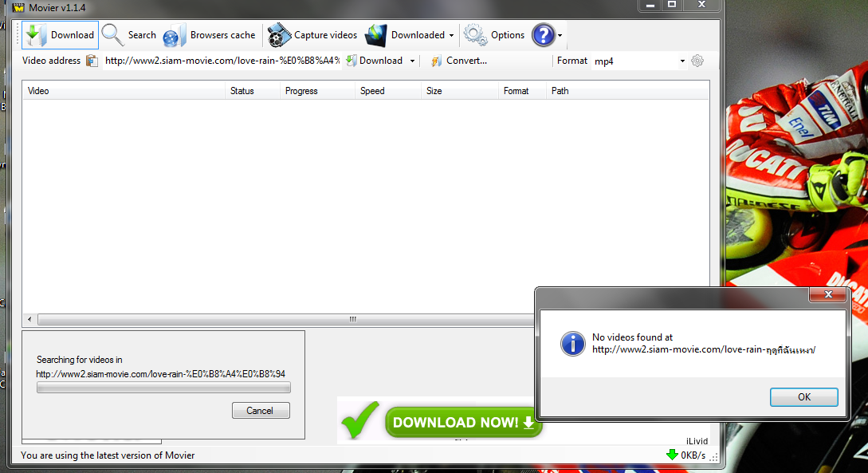Screen dimensions: 868x473
Task: Open the Format mp4 combo box
Action: 639,61
